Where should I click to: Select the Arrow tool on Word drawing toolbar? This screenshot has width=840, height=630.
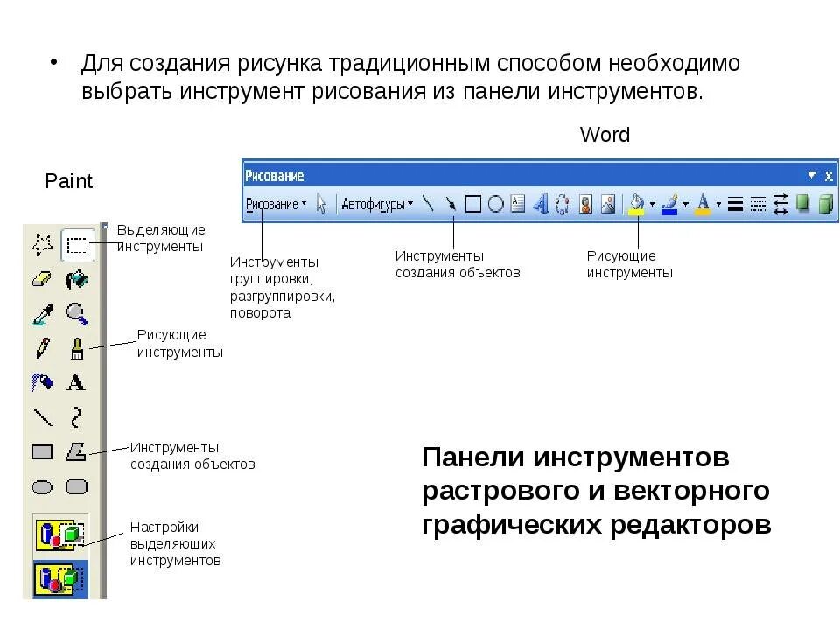pos(451,204)
